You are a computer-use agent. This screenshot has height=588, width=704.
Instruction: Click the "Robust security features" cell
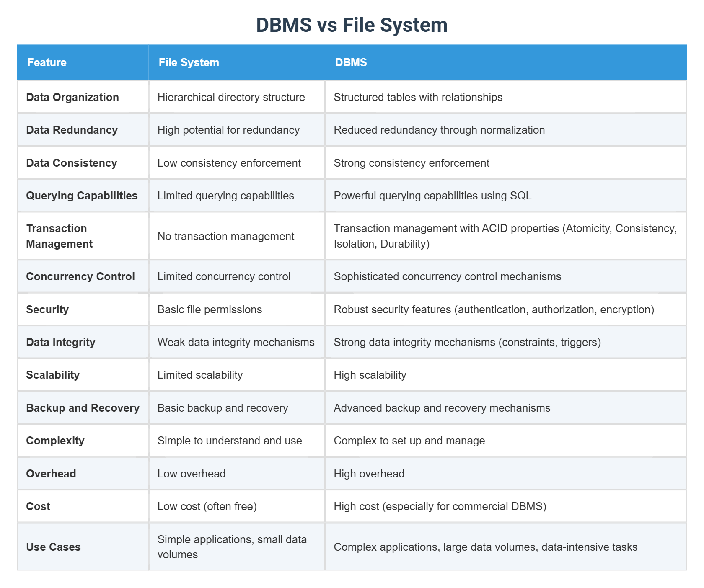(506, 309)
